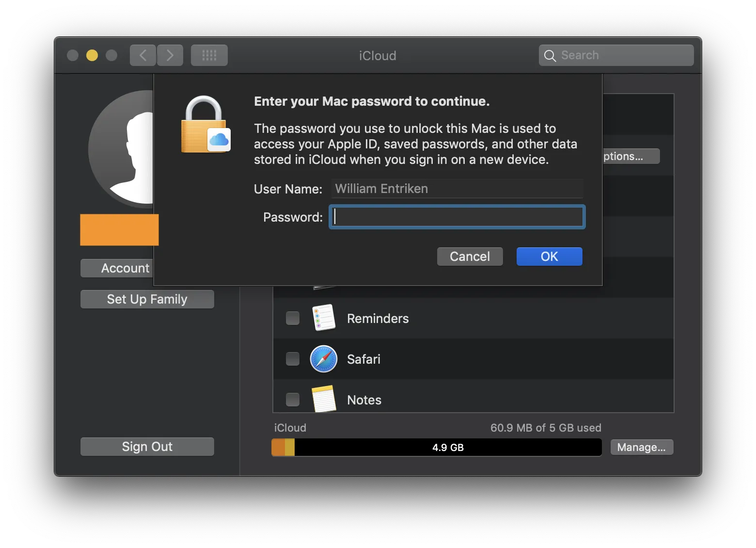Viewport: 756px width, 548px height.
Task: Open the Set Up Family button
Action: pos(147,299)
